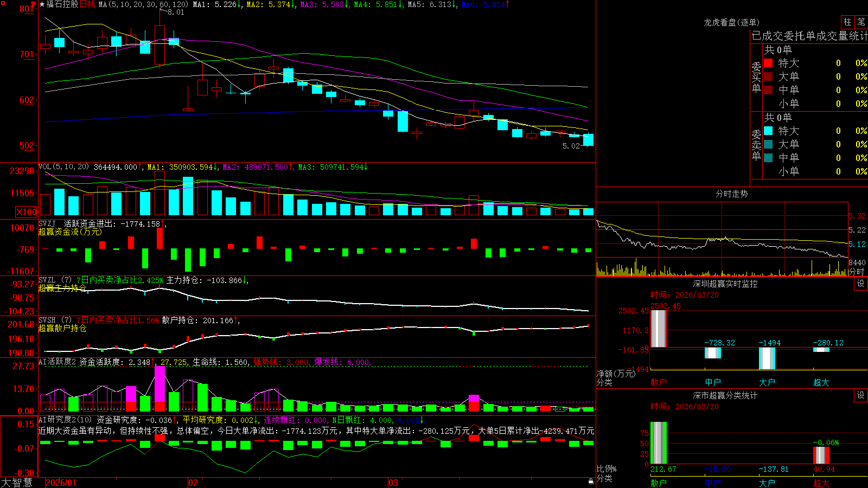Image resolution: width=868 pixels, height=488 pixels.
Task: Open 设 settings for 深市超赢分类统计
Action: coord(860,395)
